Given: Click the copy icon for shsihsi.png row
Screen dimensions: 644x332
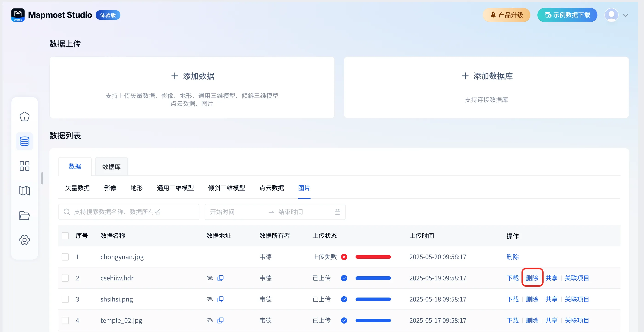Looking at the screenshot, I should click(x=220, y=299).
